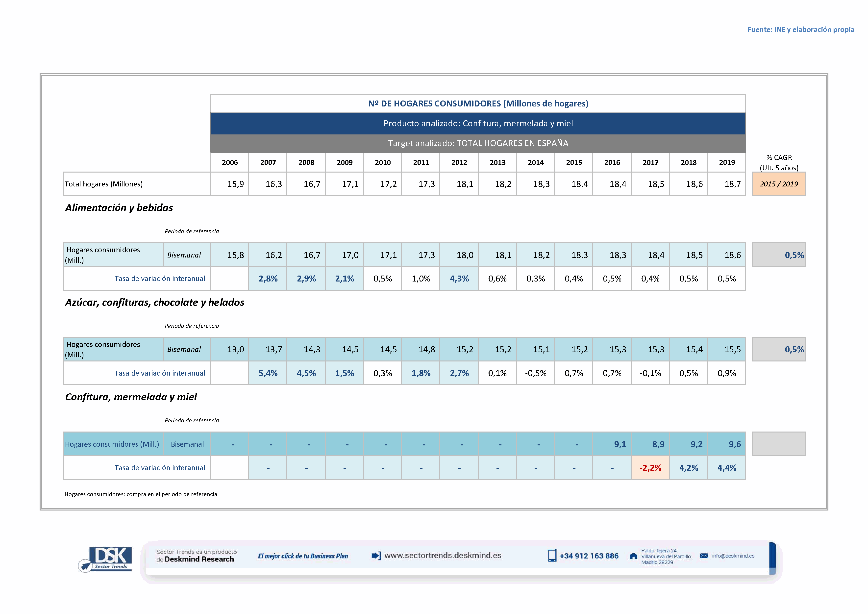Click the mobile phone icon in the footer

coord(552,555)
